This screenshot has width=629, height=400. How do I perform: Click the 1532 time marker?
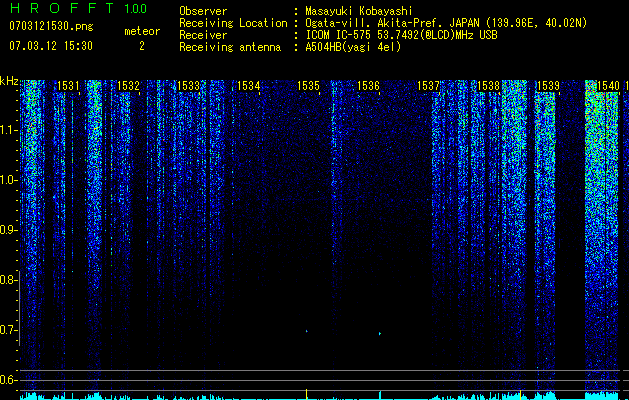(x=128, y=86)
